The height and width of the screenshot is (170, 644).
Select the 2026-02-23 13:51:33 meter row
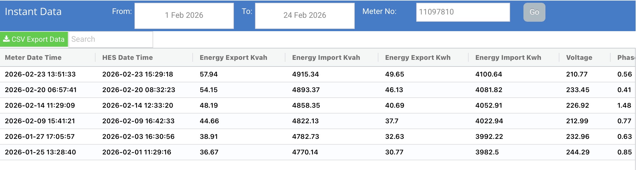click(x=40, y=74)
